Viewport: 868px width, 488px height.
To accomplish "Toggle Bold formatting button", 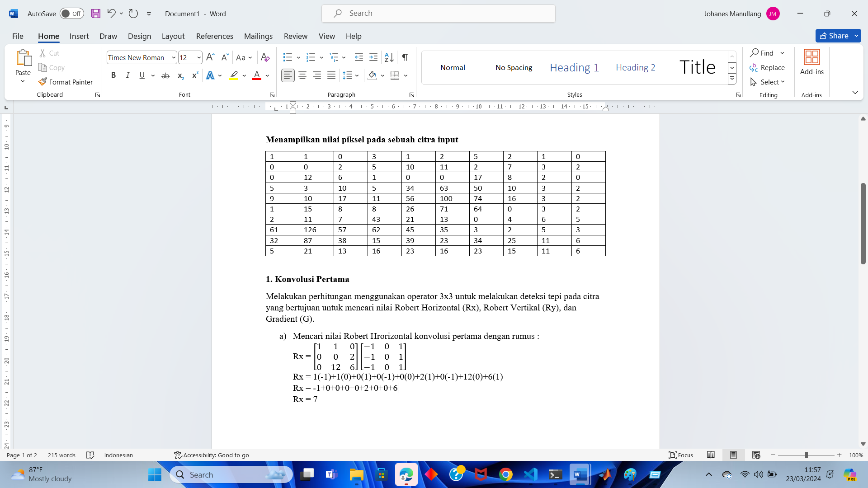I will [x=113, y=75].
